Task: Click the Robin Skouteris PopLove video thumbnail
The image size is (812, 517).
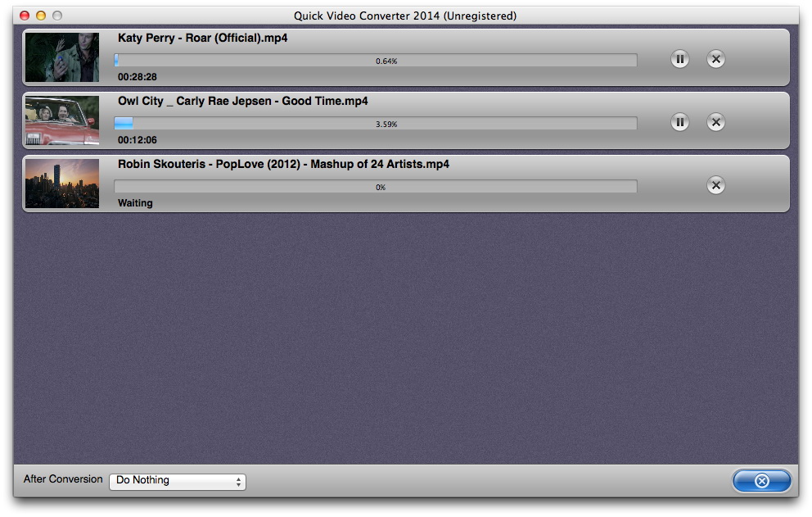Action: click(62, 184)
